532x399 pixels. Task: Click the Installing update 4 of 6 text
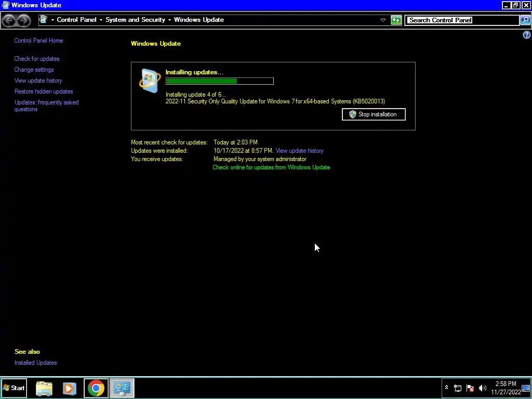(195, 95)
